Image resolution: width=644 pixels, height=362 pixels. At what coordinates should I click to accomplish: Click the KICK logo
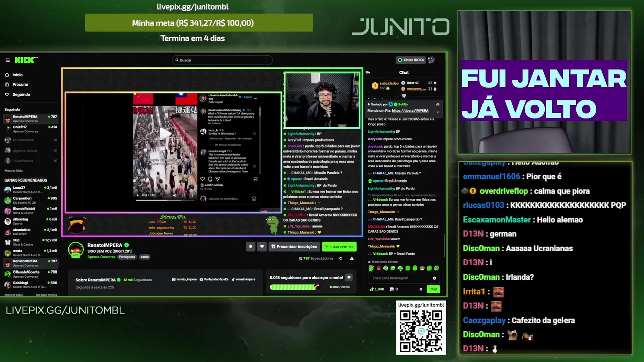pyautogui.click(x=25, y=60)
